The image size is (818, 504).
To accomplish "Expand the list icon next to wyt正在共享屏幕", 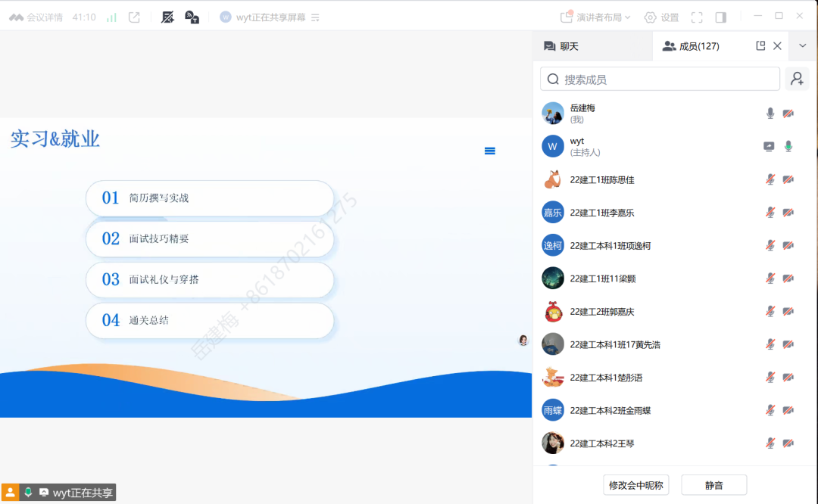I will point(316,17).
